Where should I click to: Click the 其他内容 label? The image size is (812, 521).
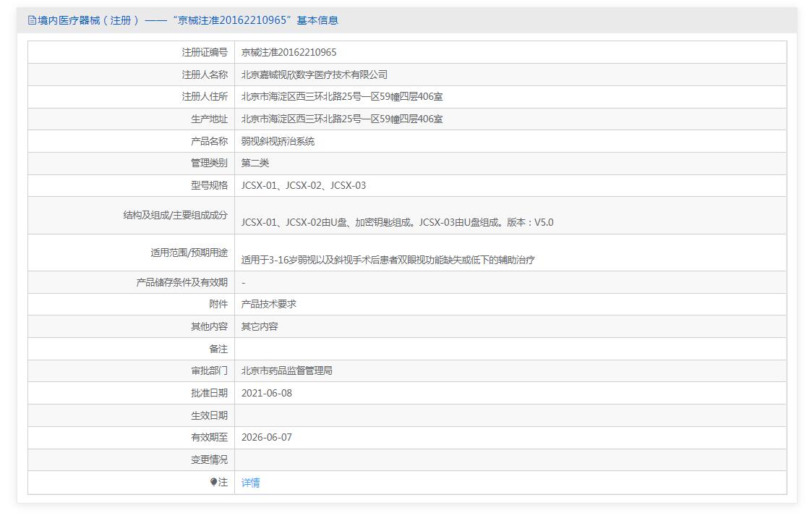(209, 326)
